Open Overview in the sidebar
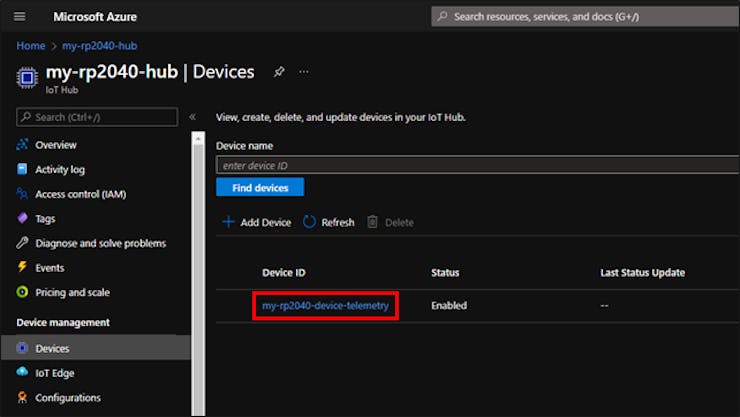Screen dimensions: 740x417 coord(55,145)
